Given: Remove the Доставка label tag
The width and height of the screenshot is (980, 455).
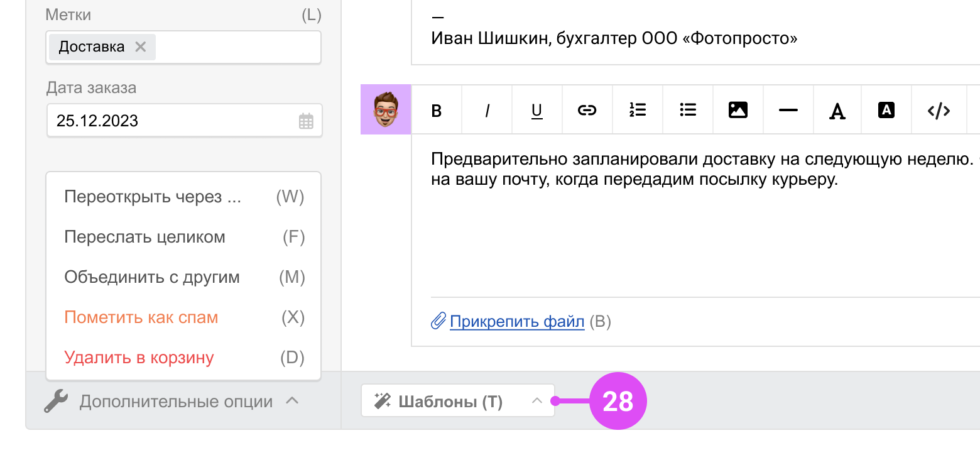Looking at the screenshot, I should [141, 47].
